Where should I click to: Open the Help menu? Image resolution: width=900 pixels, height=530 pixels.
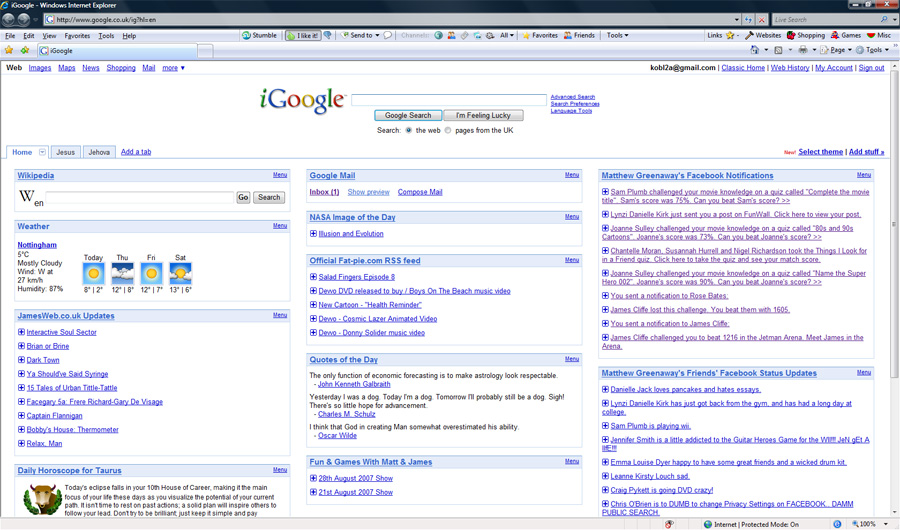pyautogui.click(x=129, y=36)
